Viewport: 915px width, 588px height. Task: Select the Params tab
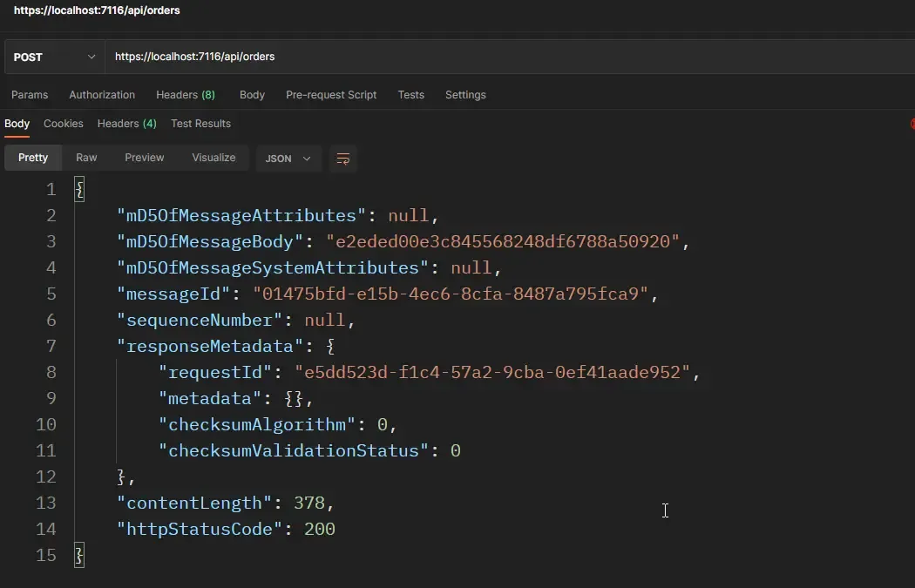pyautogui.click(x=30, y=94)
